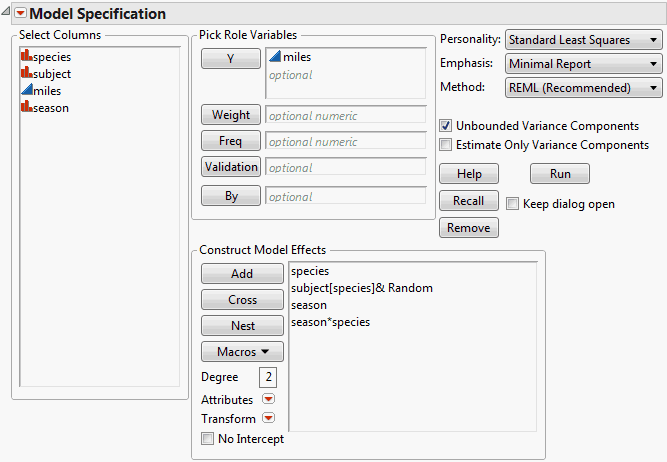Click the miles continuous column icon
The width and height of the screenshot is (667, 462).
(x=26, y=91)
